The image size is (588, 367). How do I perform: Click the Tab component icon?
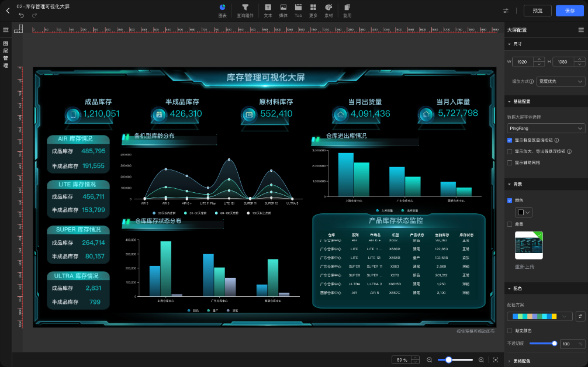point(298,10)
